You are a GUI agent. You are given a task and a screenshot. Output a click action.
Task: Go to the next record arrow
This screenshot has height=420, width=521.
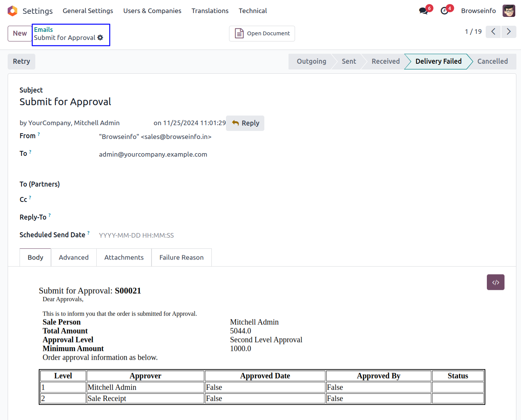509,31
